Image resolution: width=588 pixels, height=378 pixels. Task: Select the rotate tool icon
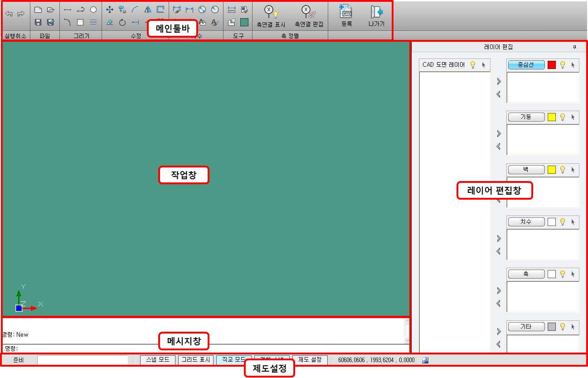(x=122, y=22)
